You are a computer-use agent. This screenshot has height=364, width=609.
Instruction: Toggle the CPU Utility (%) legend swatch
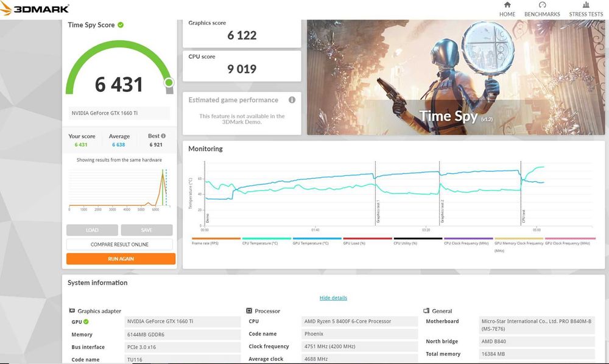[418, 239]
